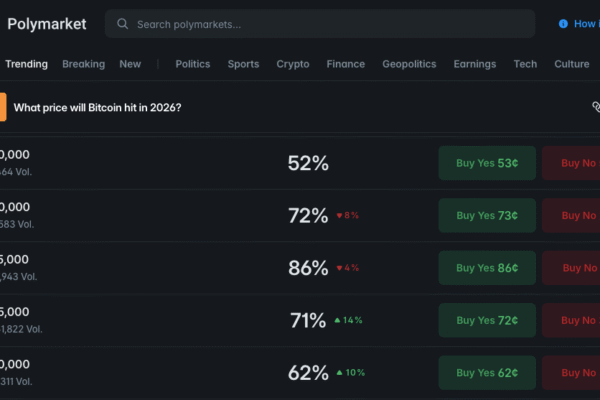The image size is (600, 400).
Task: Open the market title about Bitcoin in 2026
Action: pyautogui.click(x=97, y=107)
